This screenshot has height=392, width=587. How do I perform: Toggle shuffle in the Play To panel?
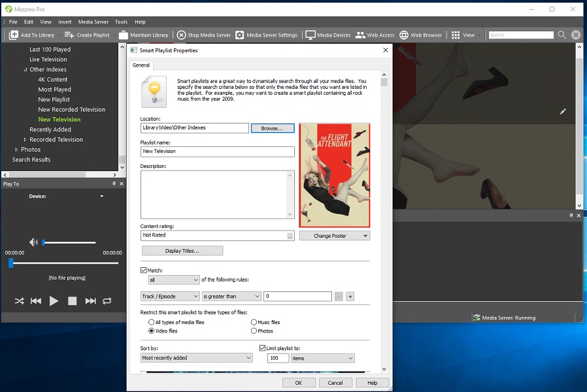click(x=19, y=301)
